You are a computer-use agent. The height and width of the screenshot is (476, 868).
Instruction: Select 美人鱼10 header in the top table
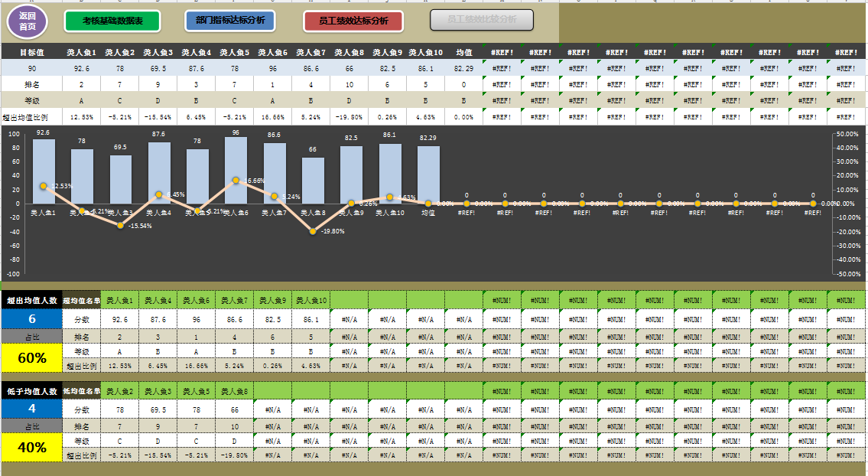(426, 52)
